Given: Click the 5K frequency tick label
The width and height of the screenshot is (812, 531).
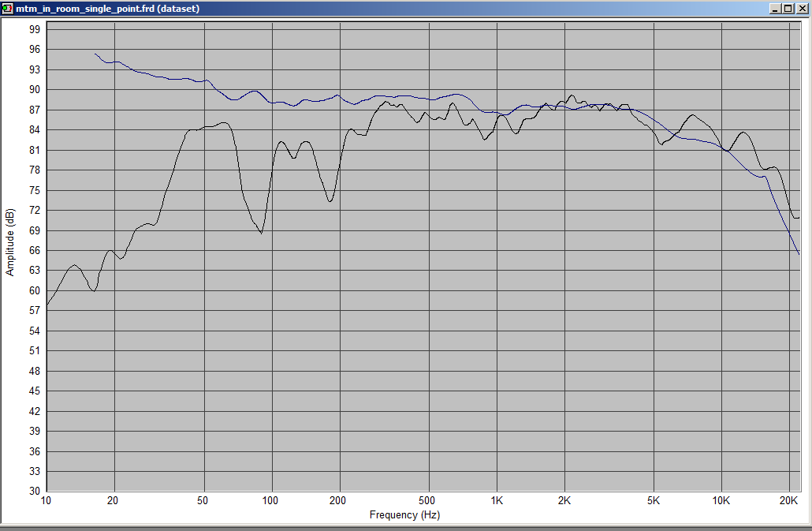Looking at the screenshot, I should tap(654, 500).
